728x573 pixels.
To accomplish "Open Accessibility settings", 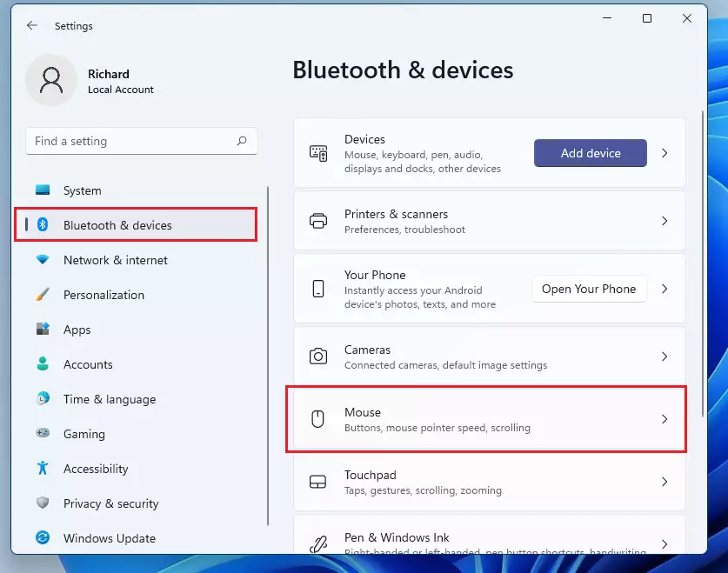I will tap(139, 469).
